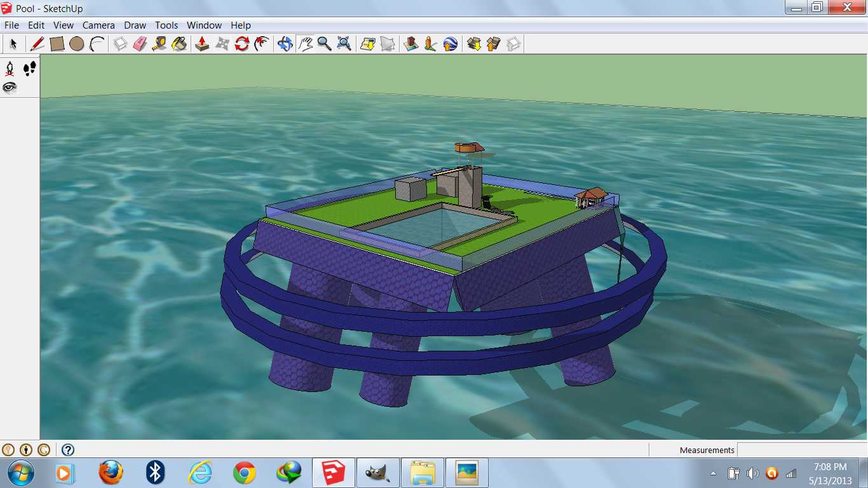This screenshot has height=488, width=868.
Task: Launch Internet Explorer from taskbar
Action: (200, 473)
